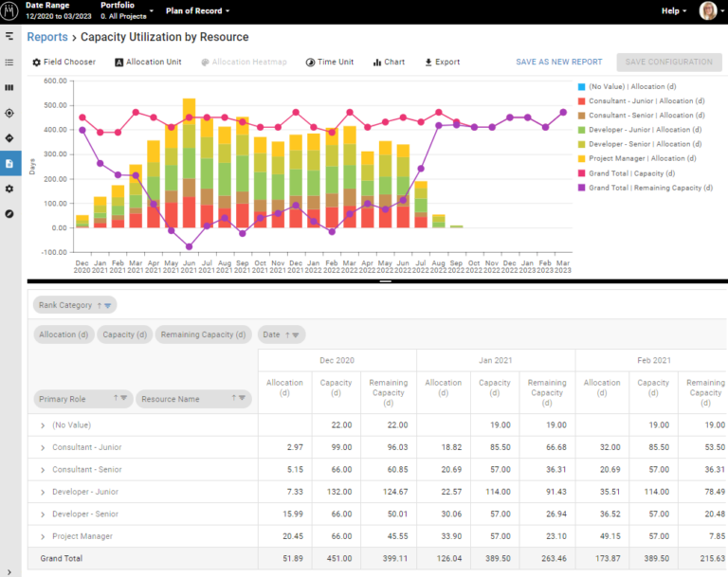
Task: Click sort arrow on Resource Name chip
Action: pyautogui.click(x=233, y=398)
